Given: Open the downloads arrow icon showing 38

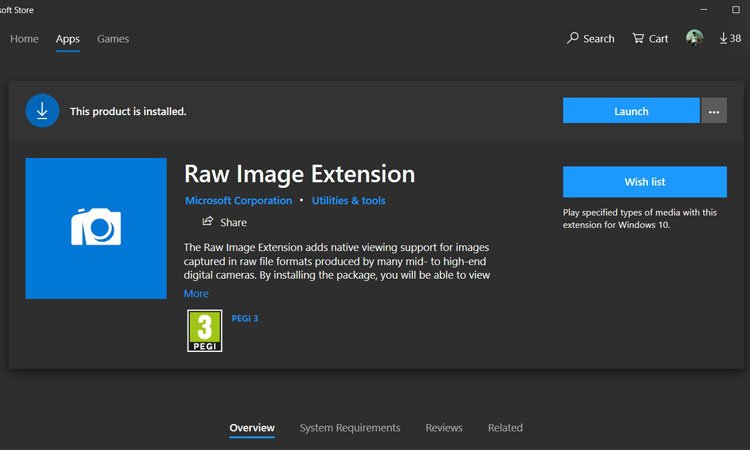Looking at the screenshot, I should coord(724,38).
